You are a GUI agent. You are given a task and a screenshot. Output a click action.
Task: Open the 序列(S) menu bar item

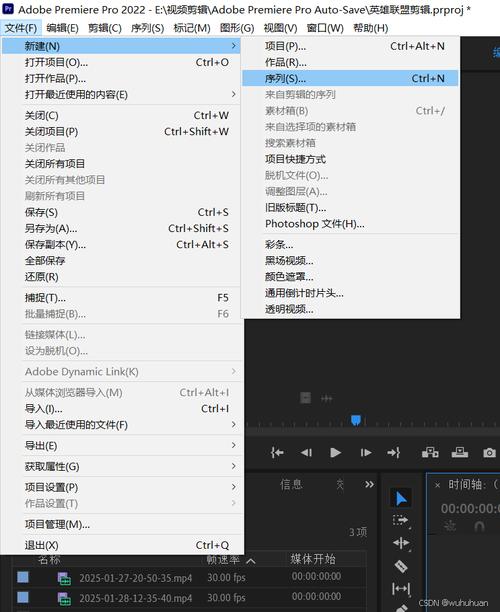[147, 28]
